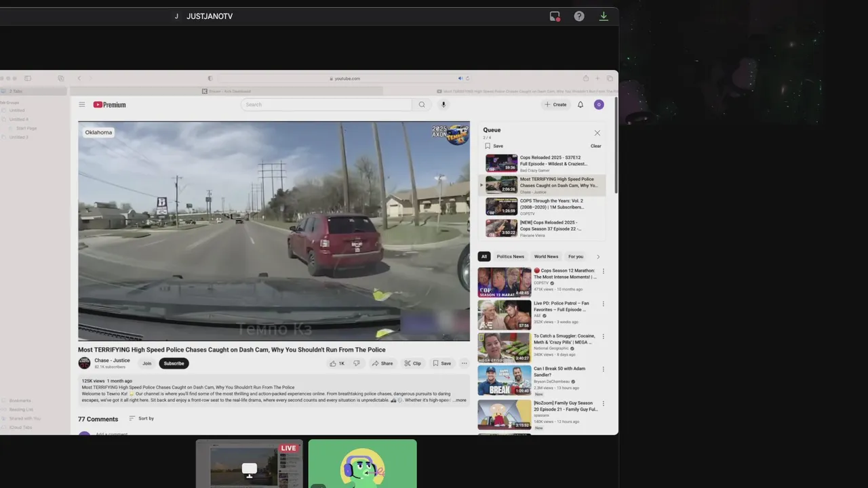Click inside the YouTube search field
868x488 pixels.
click(326, 104)
